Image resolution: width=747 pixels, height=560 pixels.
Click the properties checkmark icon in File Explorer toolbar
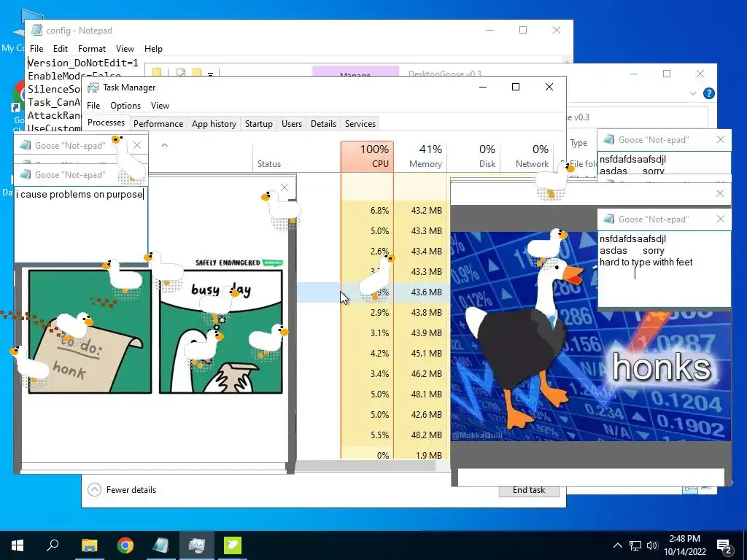point(181,73)
